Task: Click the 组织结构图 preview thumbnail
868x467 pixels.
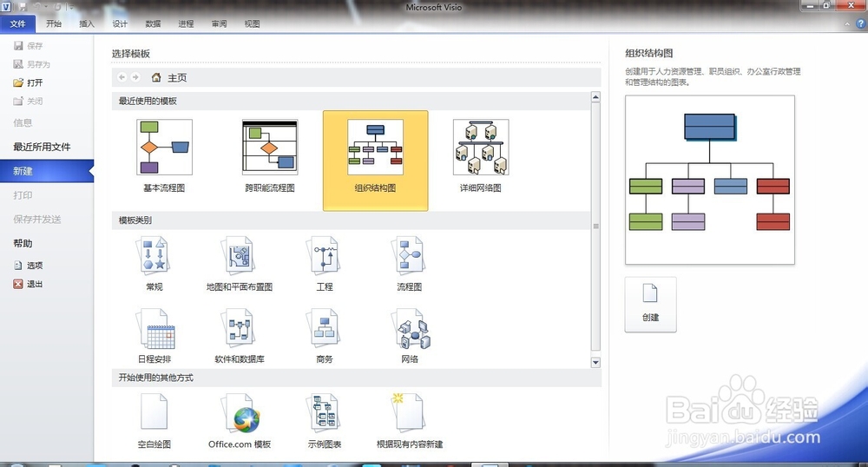Action: tap(710, 180)
